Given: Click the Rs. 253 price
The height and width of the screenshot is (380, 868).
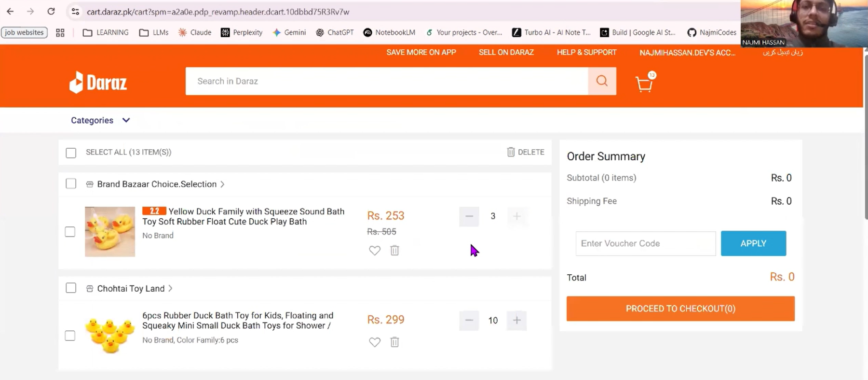Looking at the screenshot, I should [386, 216].
